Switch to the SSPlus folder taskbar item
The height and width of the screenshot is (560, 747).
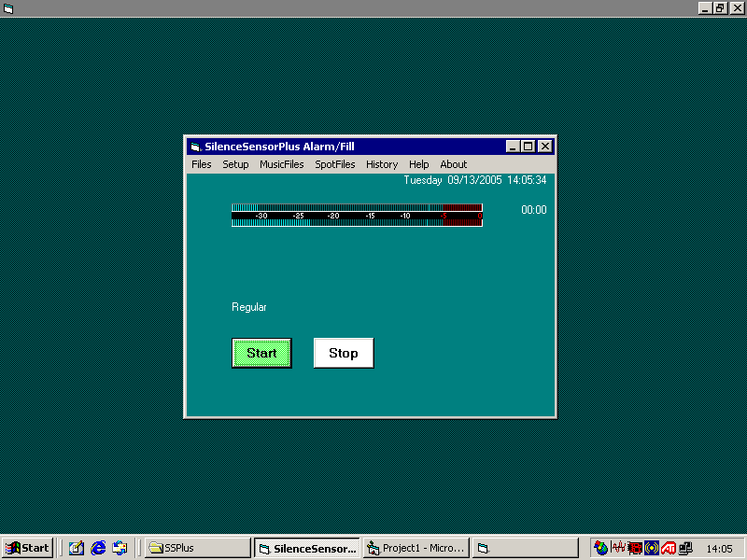[197, 548]
